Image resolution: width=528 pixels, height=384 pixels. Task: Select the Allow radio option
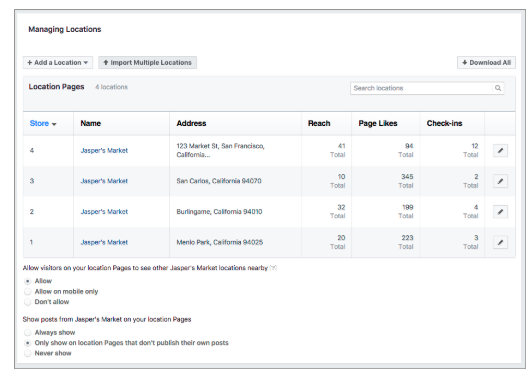click(28, 281)
